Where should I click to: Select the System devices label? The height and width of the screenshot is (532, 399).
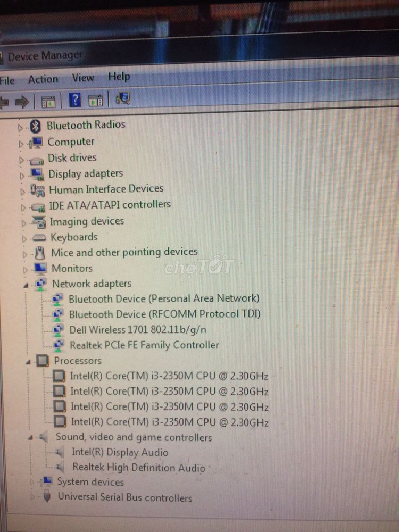click(x=90, y=482)
